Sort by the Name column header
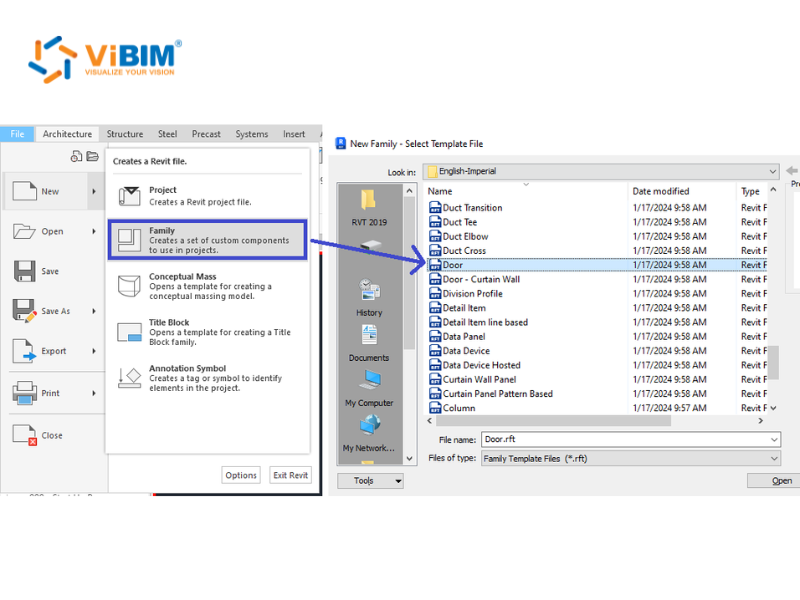 [526, 191]
